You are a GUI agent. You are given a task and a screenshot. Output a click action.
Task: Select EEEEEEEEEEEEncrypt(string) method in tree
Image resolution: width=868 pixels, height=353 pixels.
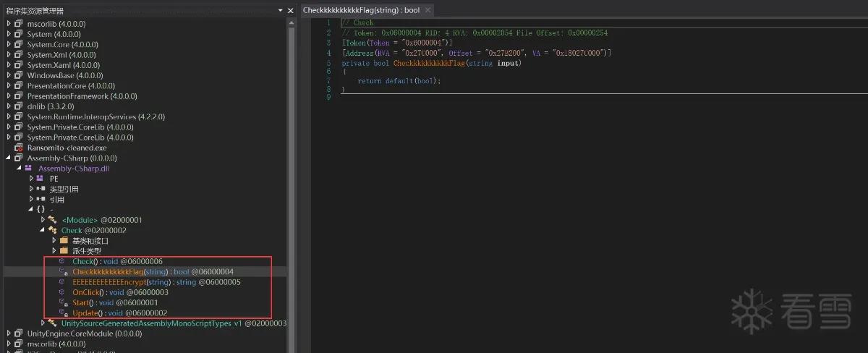click(x=157, y=281)
